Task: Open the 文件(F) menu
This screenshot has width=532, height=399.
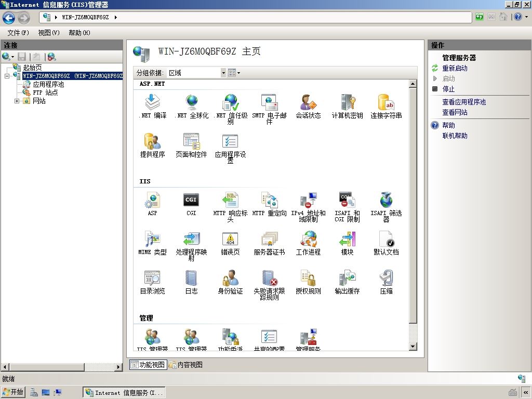Action: (x=18, y=33)
